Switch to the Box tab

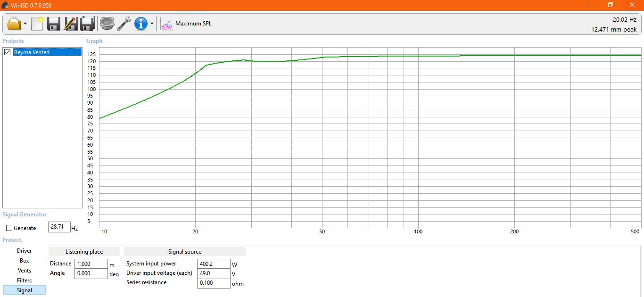coord(25,261)
